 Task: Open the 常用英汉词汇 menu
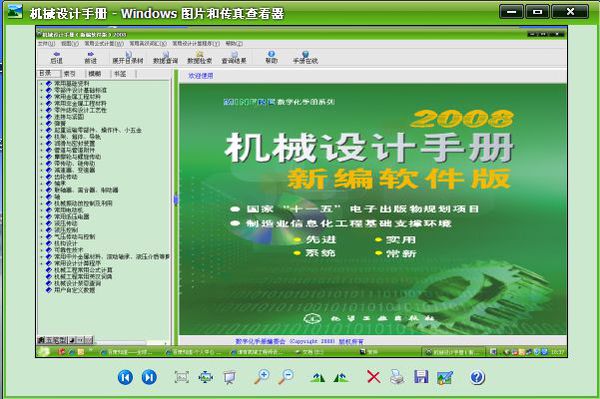click(x=148, y=44)
